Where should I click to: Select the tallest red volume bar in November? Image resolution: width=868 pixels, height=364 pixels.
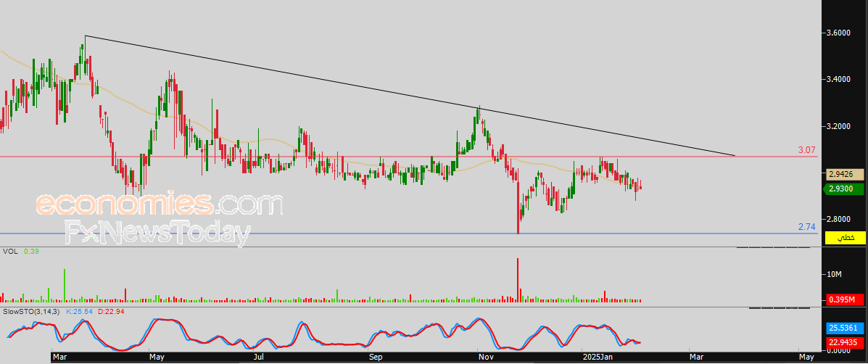[x=518, y=280]
